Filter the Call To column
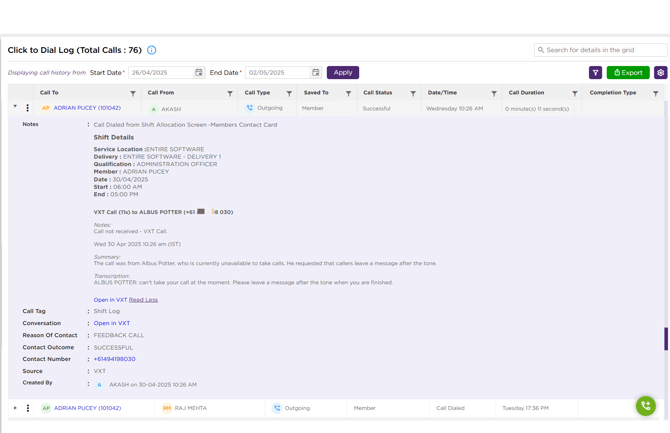Screen dimensions: 670x433 133,93
